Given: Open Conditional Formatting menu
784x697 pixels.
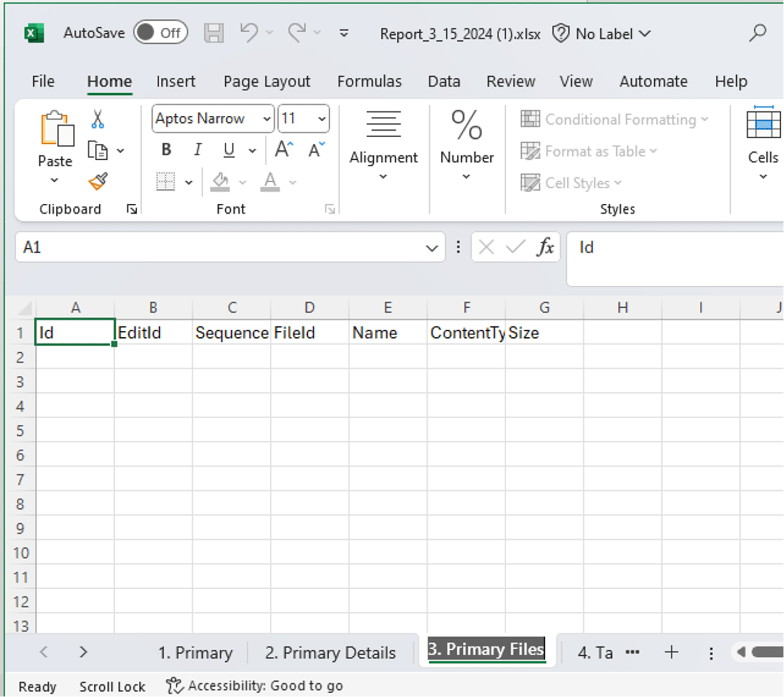Looking at the screenshot, I should [615, 120].
